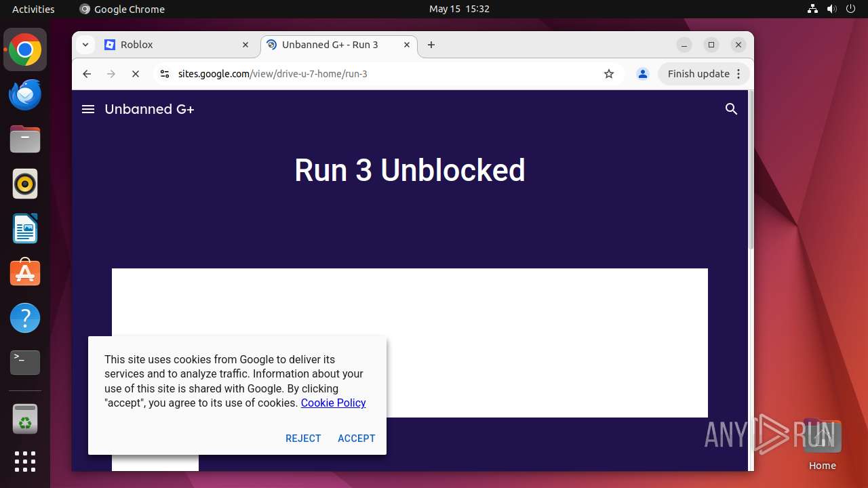This screenshot has width=868, height=488.
Task: Launch Google Chrome from the dock
Action: click(25, 50)
